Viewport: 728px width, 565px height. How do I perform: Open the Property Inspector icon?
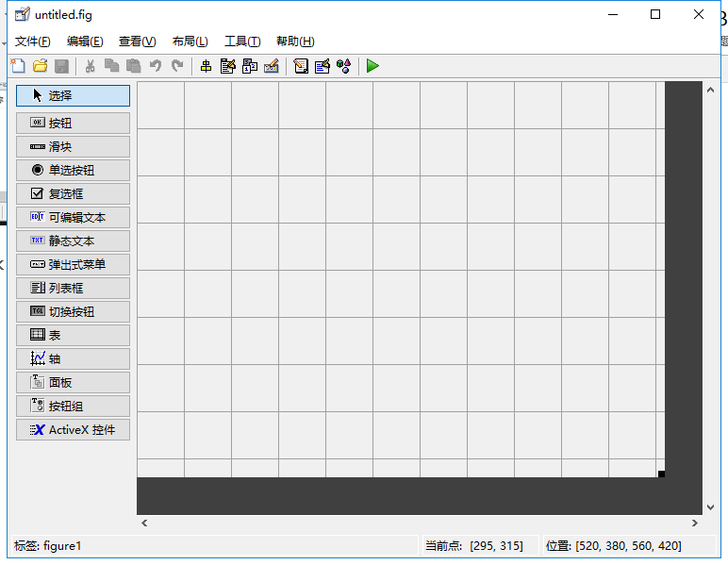(x=323, y=66)
